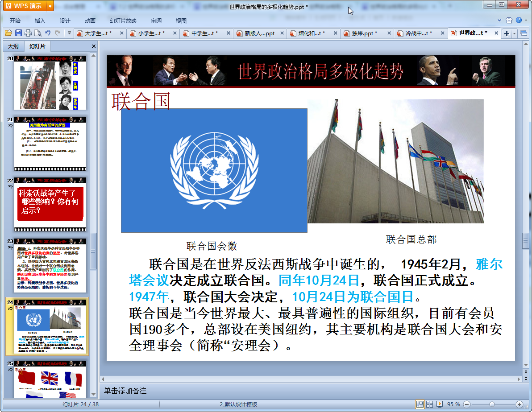Open the 幻灯片放映 menu tab
The height and width of the screenshot is (412, 532).
pyautogui.click(x=123, y=21)
